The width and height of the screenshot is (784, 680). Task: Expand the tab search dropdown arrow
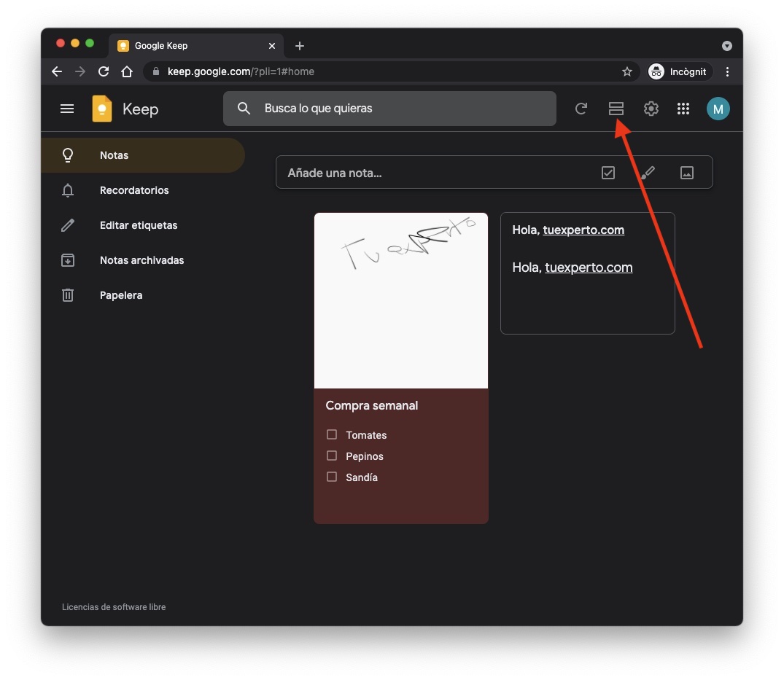pyautogui.click(x=726, y=46)
